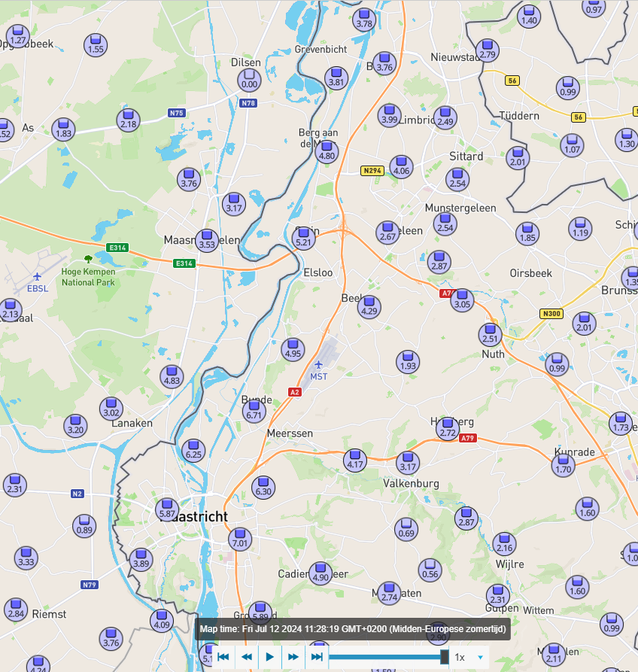Select the 1.40 gauge marker
This screenshot has height=672, width=638.
[x=529, y=17]
